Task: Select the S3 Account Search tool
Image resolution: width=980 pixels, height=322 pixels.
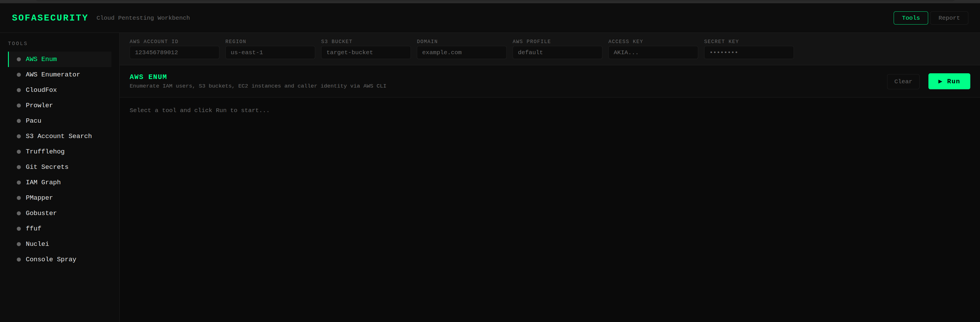Action: (x=59, y=136)
